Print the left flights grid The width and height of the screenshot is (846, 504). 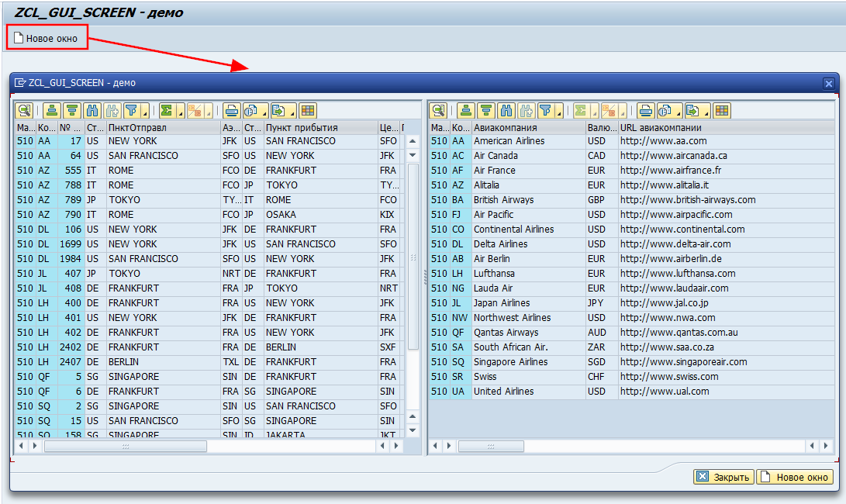(231, 111)
